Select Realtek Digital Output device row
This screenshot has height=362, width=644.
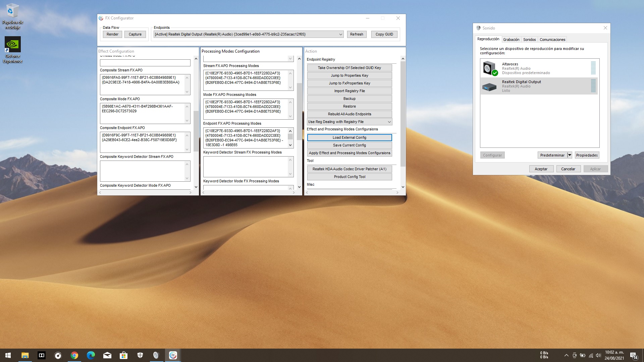(x=539, y=86)
